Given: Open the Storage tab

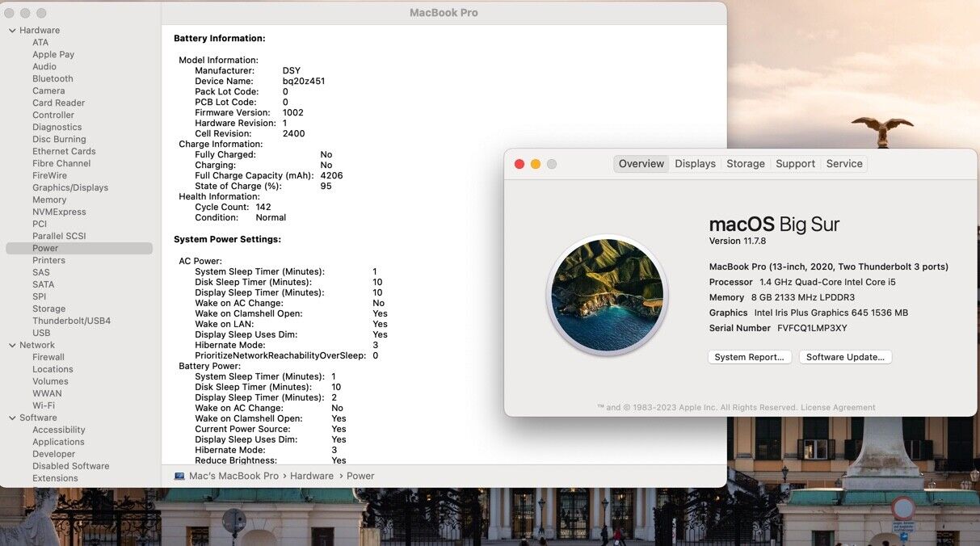Looking at the screenshot, I should point(745,164).
